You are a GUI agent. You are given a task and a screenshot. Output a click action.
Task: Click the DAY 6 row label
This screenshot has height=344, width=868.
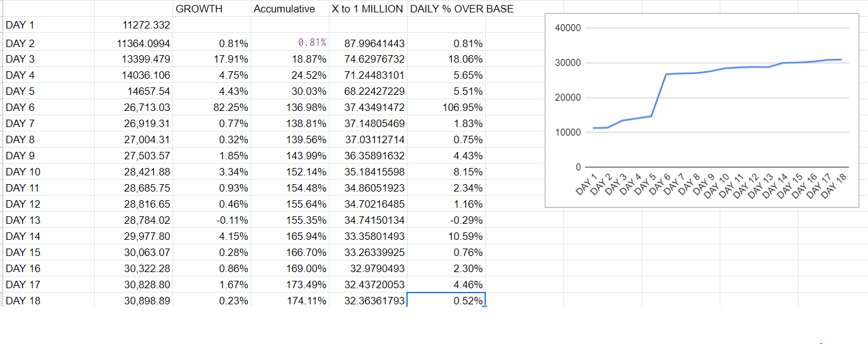click(48, 107)
